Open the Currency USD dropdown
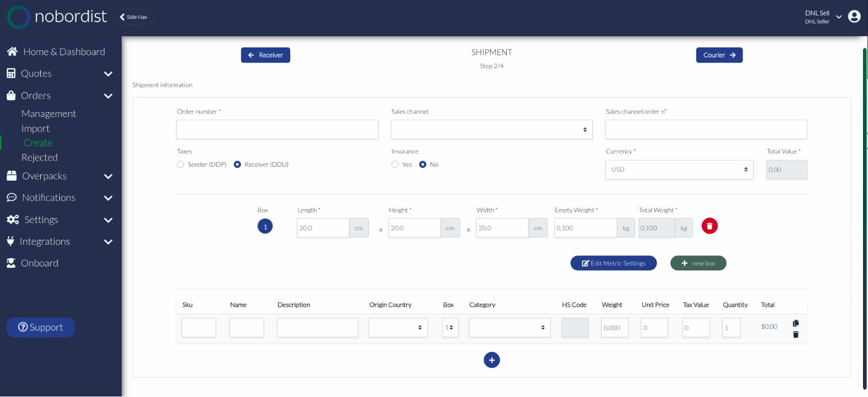The height and width of the screenshot is (397, 868). [679, 170]
